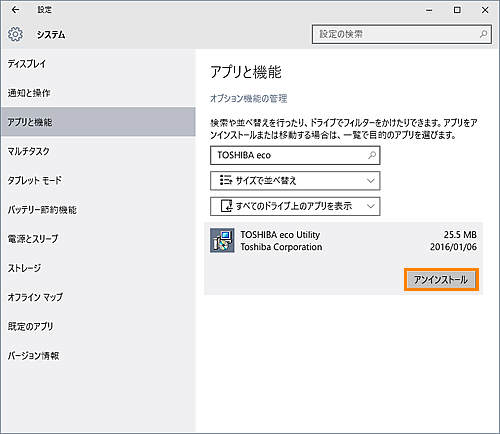Click the drive filter icon in dropdown
The image size is (500, 434).
pos(227,206)
